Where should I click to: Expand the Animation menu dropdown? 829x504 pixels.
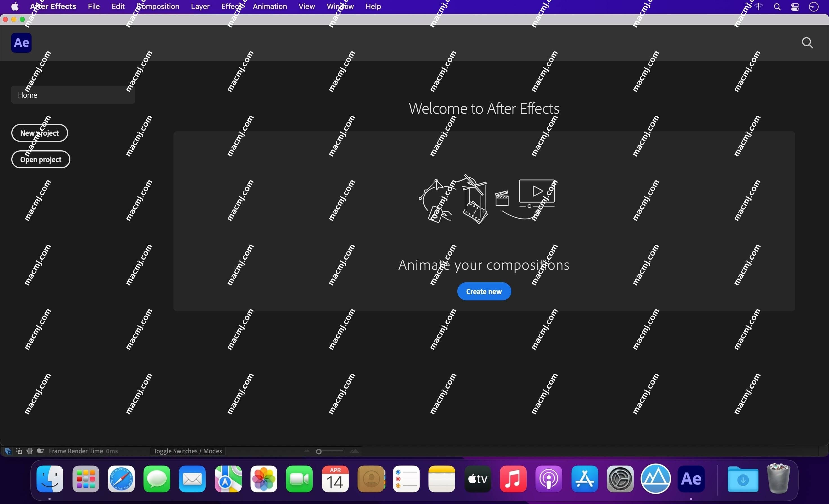(269, 6)
